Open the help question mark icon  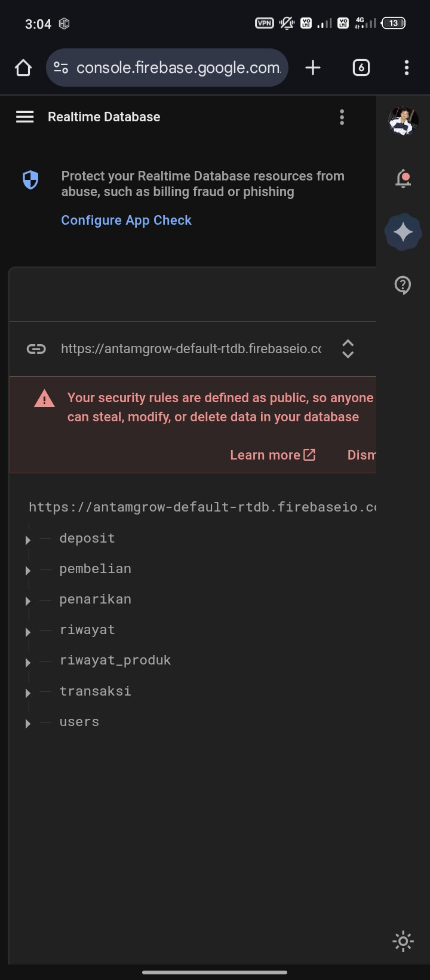[x=403, y=285]
